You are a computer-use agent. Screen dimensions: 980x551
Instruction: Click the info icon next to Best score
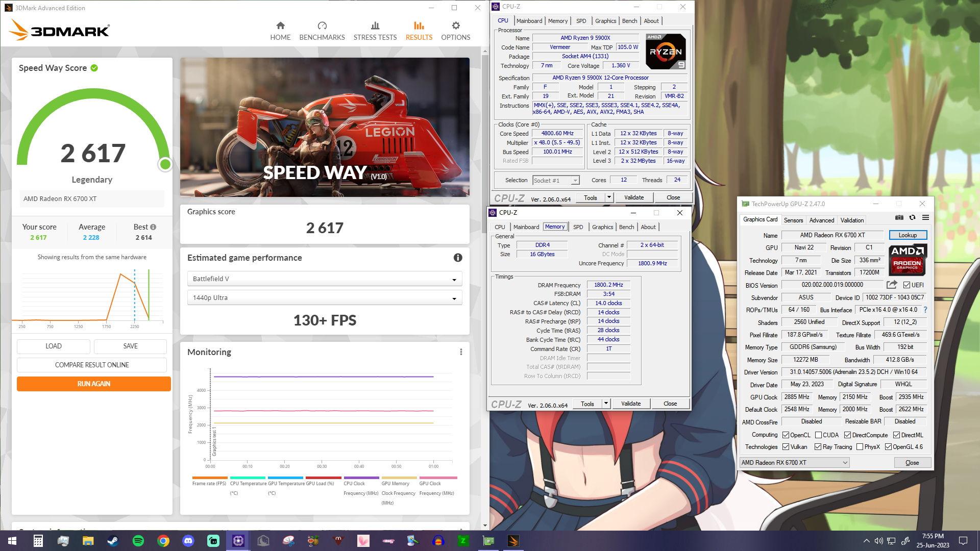[153, 227]
